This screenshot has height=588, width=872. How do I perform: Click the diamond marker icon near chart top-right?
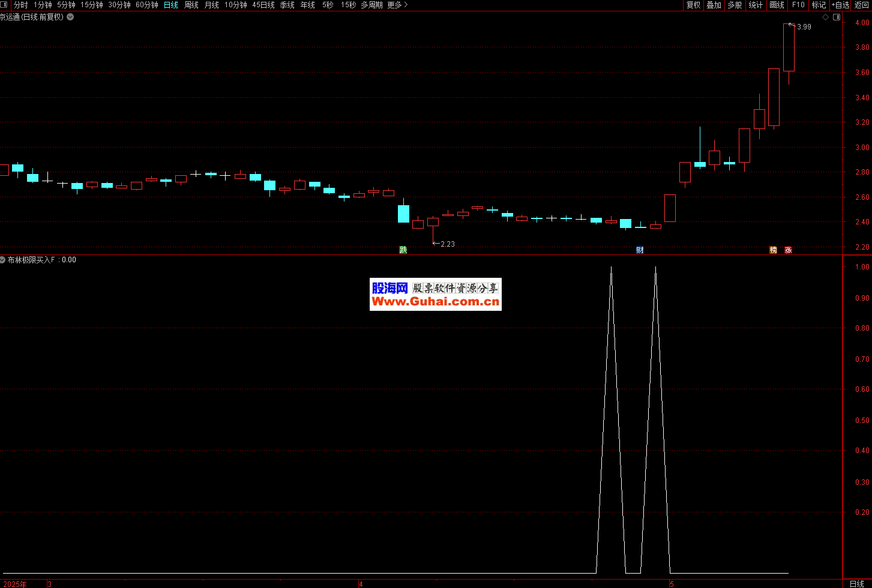pos(825,17)
